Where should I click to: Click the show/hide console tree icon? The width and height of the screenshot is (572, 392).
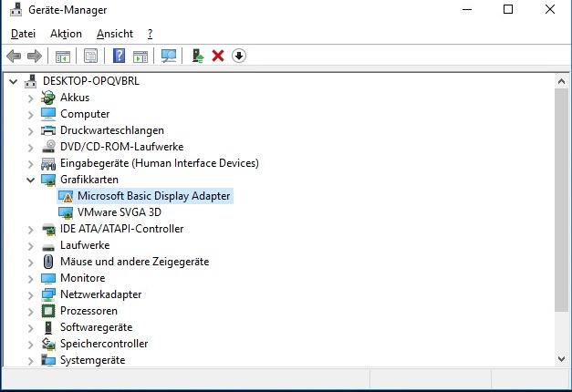[63, 57]
